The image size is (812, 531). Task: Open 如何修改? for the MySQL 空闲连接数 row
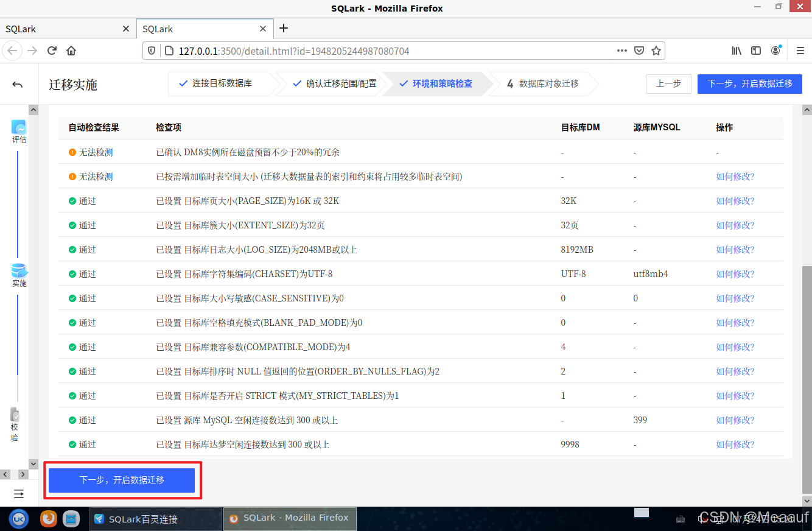click(x=735, y=420)
